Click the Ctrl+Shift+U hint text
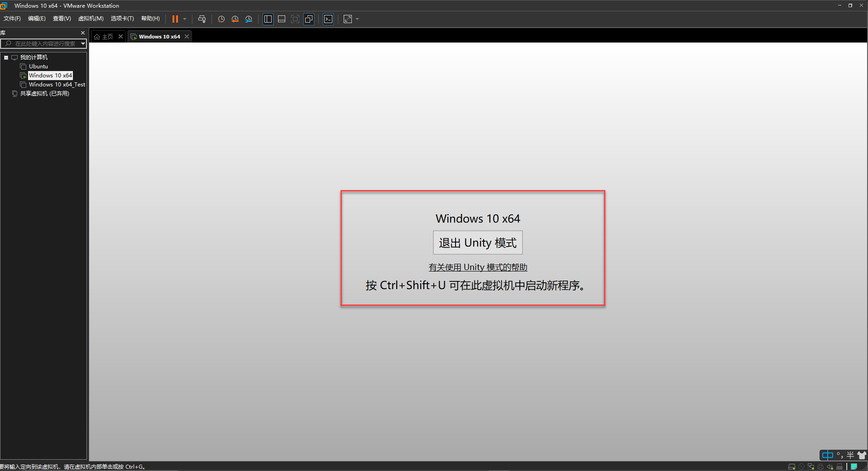The image size is (868, 471). tap(475, 285)
